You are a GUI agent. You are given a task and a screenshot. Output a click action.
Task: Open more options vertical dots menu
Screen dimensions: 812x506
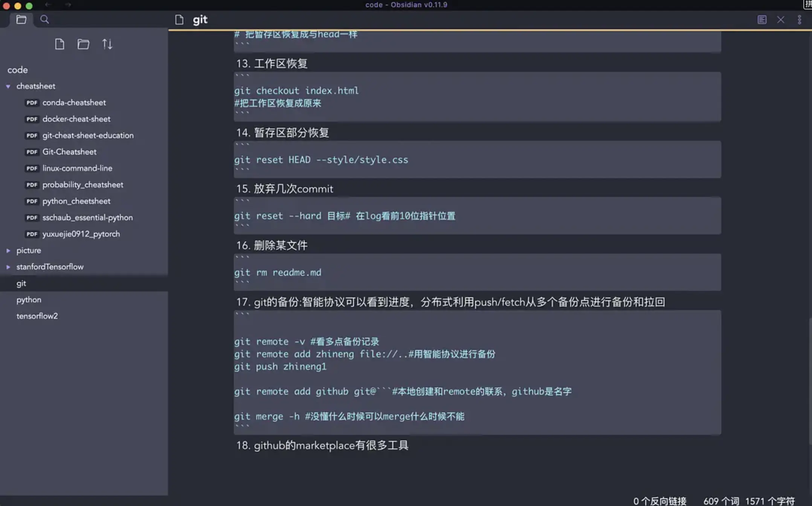tap(799, 20)
